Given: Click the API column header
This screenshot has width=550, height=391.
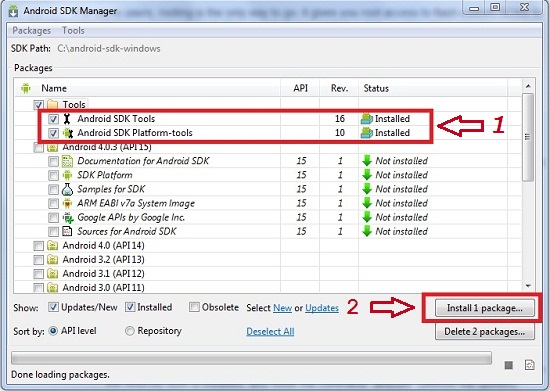Looking at the screenshot, I should 300,88.
